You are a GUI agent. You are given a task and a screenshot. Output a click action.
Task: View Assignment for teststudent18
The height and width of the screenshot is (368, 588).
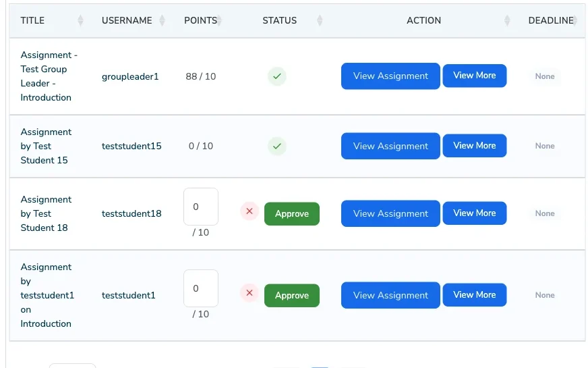390,213
